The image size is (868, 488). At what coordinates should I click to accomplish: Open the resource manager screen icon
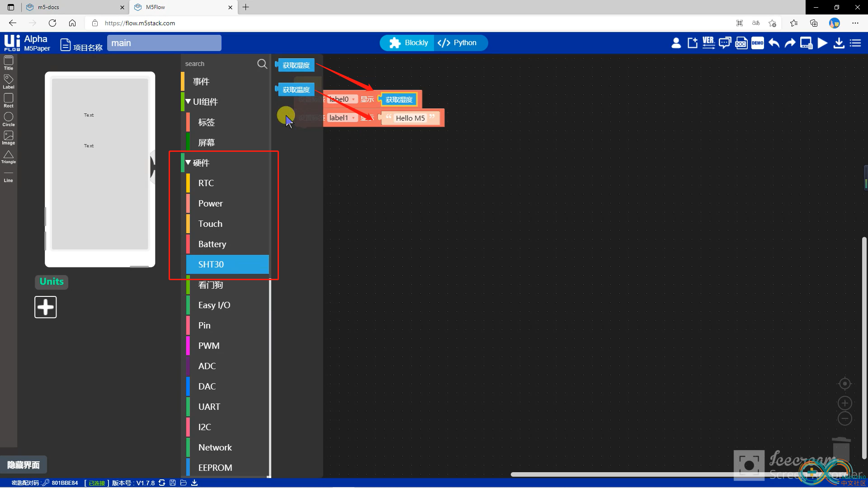pos(806,43)
